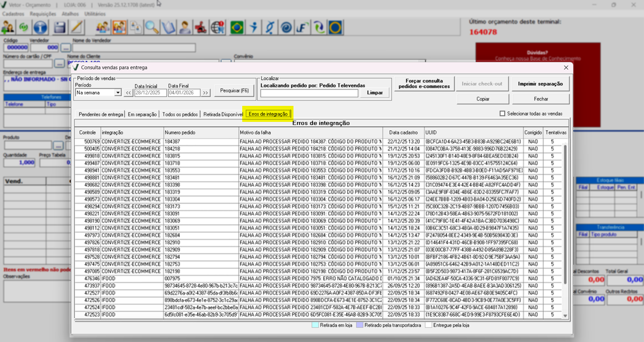Click the floppy disk save icon
Image resolution: width=644 pixels, height=342 pixels.
(60, 28)
